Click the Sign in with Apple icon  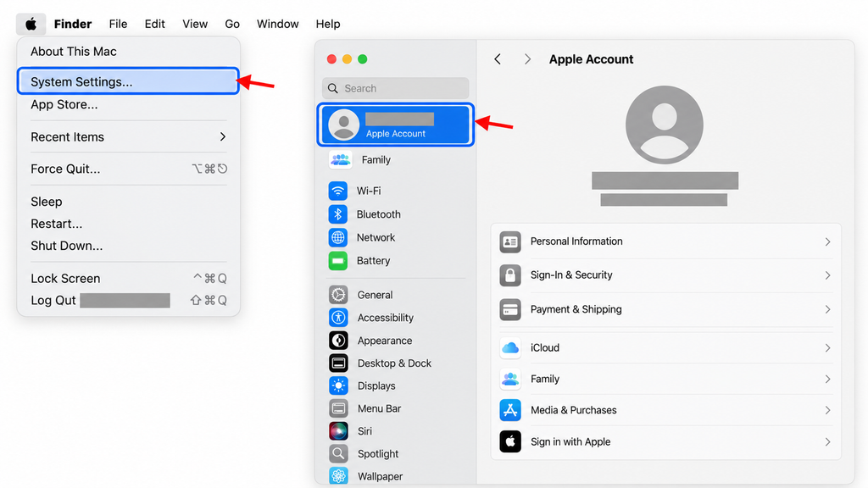[510, 441]
